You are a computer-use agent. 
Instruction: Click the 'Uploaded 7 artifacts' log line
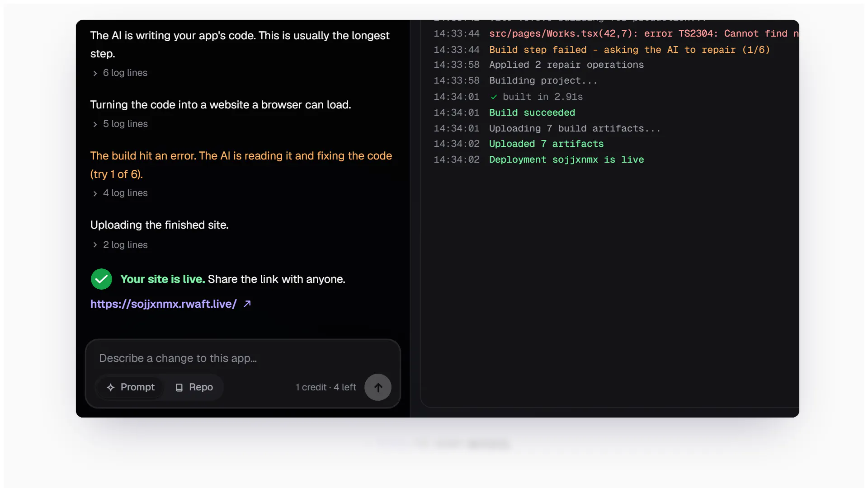pyautogui.click(x=546, y=144)
